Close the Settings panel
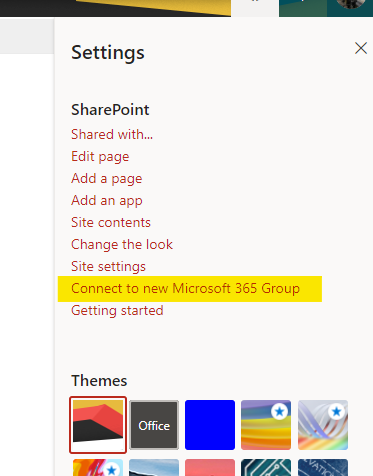This screenshot has height=476, width=373. [361, 48]
